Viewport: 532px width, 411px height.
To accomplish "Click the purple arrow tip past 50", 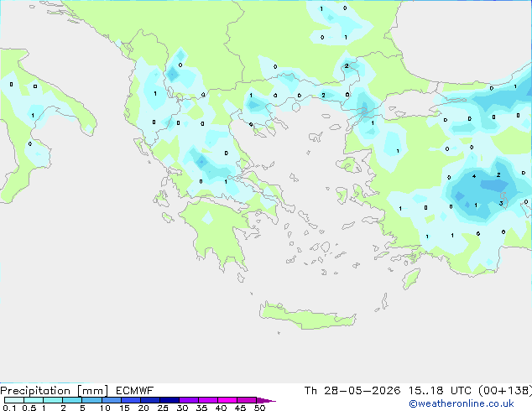I will click(x=266, y=400).
